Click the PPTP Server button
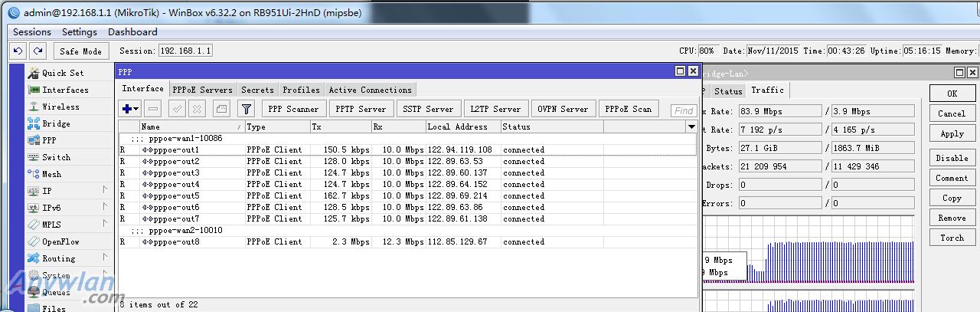The image size is (980, 312). click(x=361, y=109)
